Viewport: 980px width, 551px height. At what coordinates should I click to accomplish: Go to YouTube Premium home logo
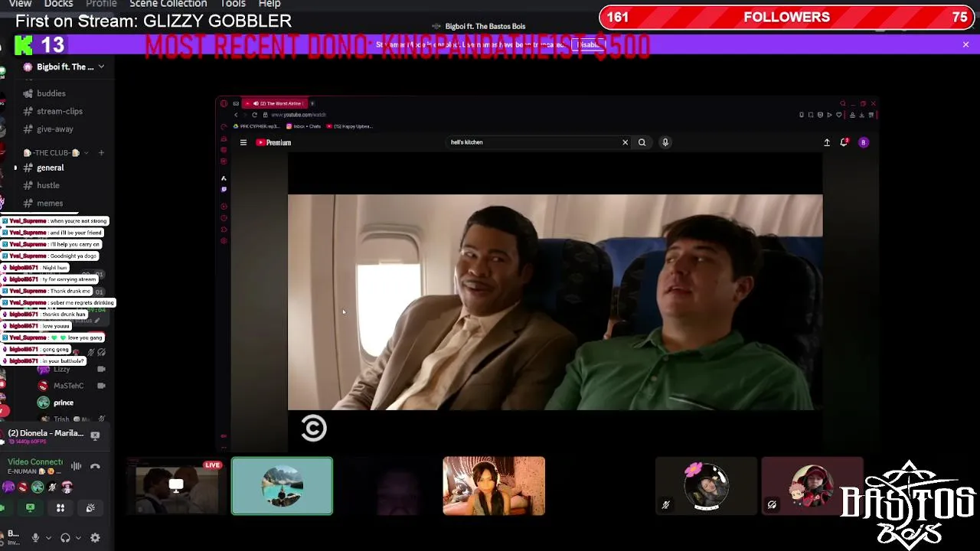pos(273,142)
